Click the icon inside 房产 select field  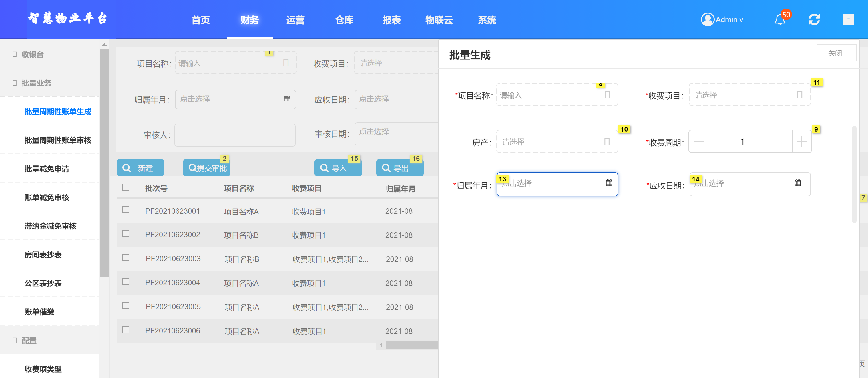pyautogui.click(x=606, y=142)
